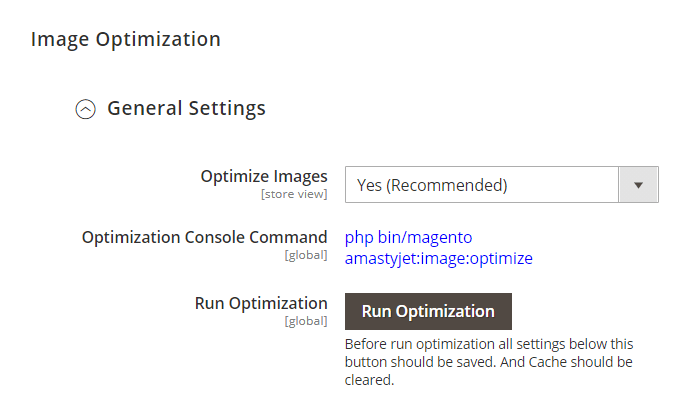Click the word 'Command' in console label
The width and height of the screenshot is (685, 413).
(291, 238)
